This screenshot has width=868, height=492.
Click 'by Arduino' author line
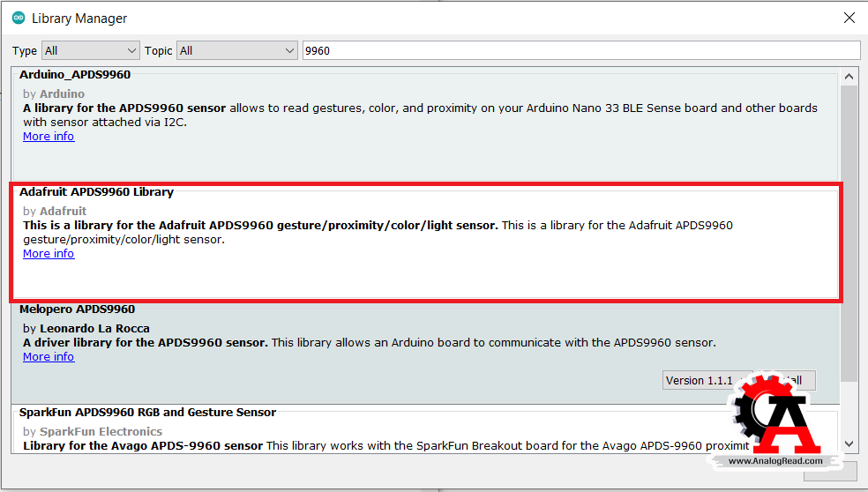(54, 94)
